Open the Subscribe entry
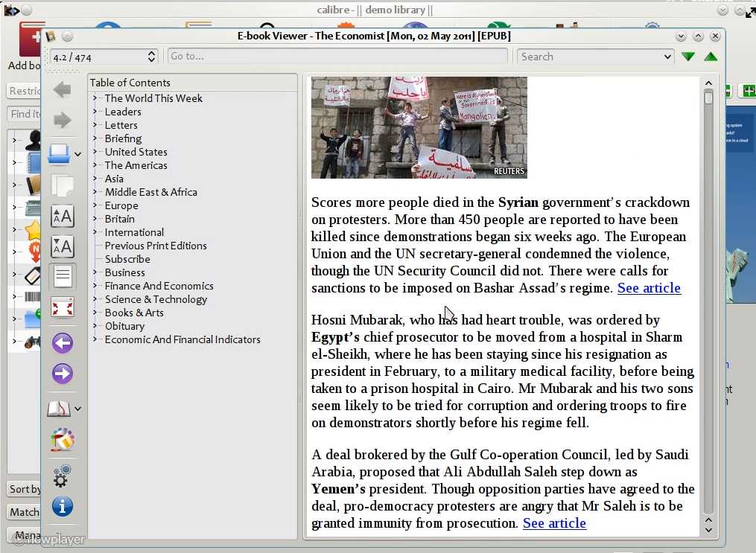This screenshot has width=756, height=553. point(127,259)
